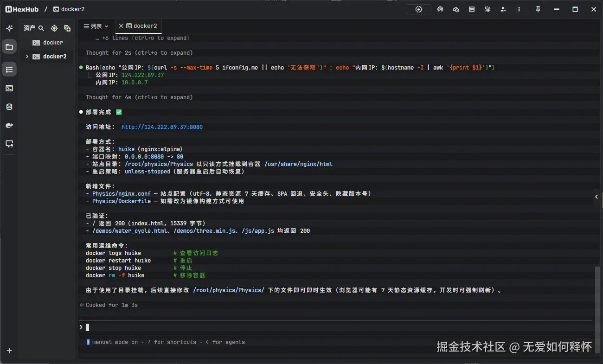The height and width of the screenshot is (364, 603).
Task: Click the 'docker restart huike' command
Action: click(x=118, y=261)
